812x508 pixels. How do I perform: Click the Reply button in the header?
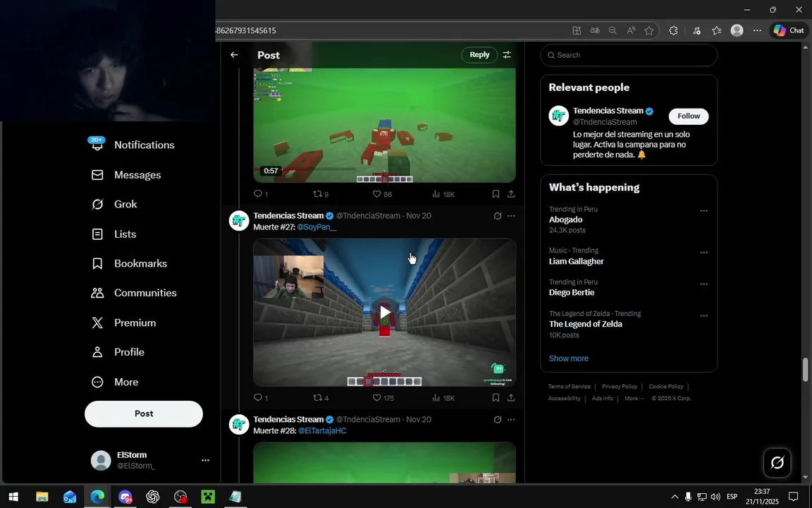pyautogui.click(x=479, y=54)
